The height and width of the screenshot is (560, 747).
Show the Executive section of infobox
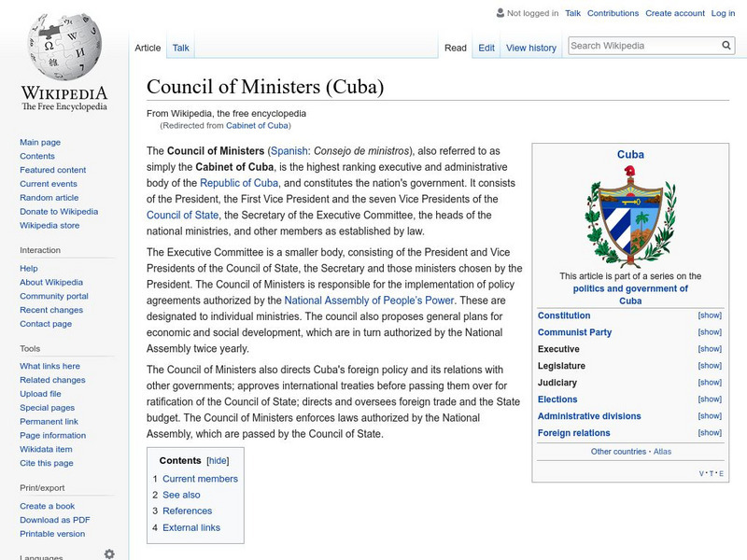pyautogui.click(x=710, y=348)
